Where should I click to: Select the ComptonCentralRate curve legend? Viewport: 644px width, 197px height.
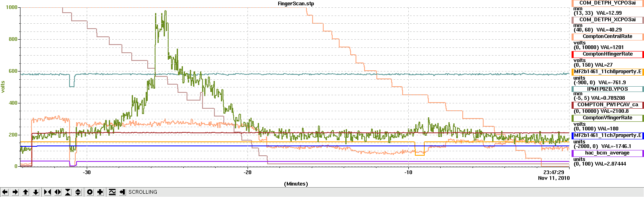[x=608, y=37]
